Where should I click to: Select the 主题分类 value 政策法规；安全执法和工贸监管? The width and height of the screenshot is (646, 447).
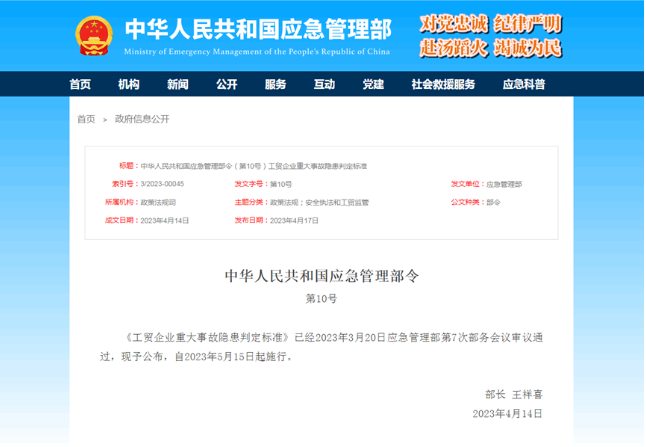(319, 202)
